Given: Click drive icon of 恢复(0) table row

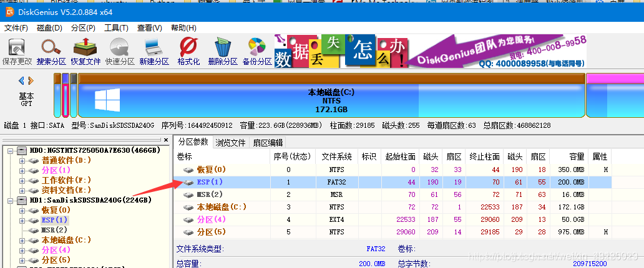Looking at the screenshot, I should (x=188, y=170).
